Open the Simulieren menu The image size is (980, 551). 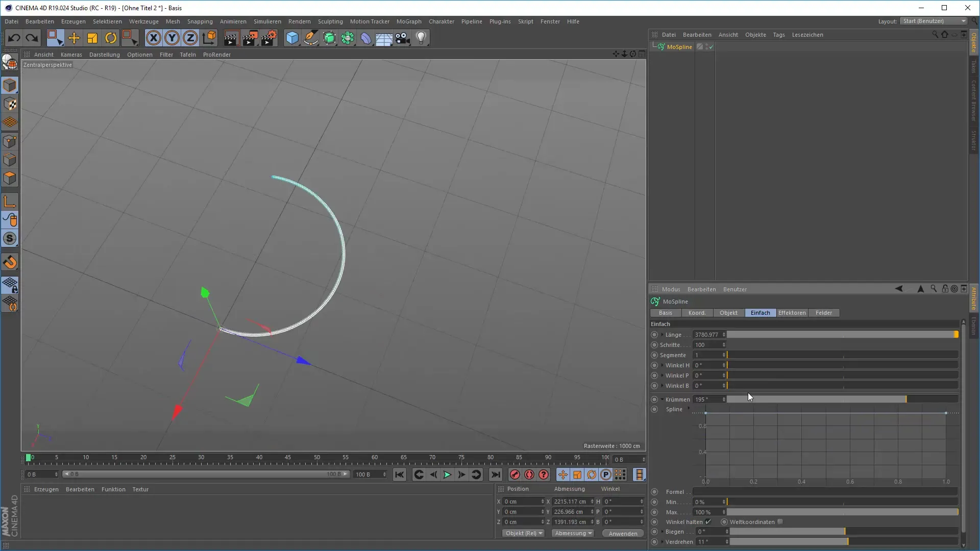pyautogui.click(x=267, y=21)
